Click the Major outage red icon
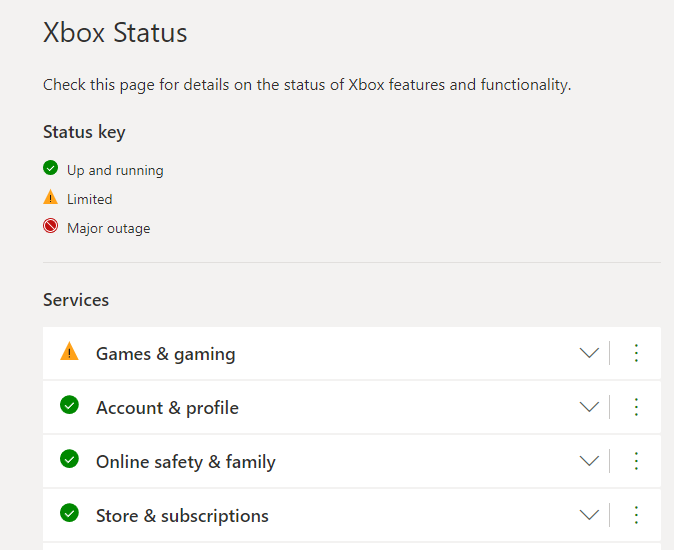 [51, 226]
